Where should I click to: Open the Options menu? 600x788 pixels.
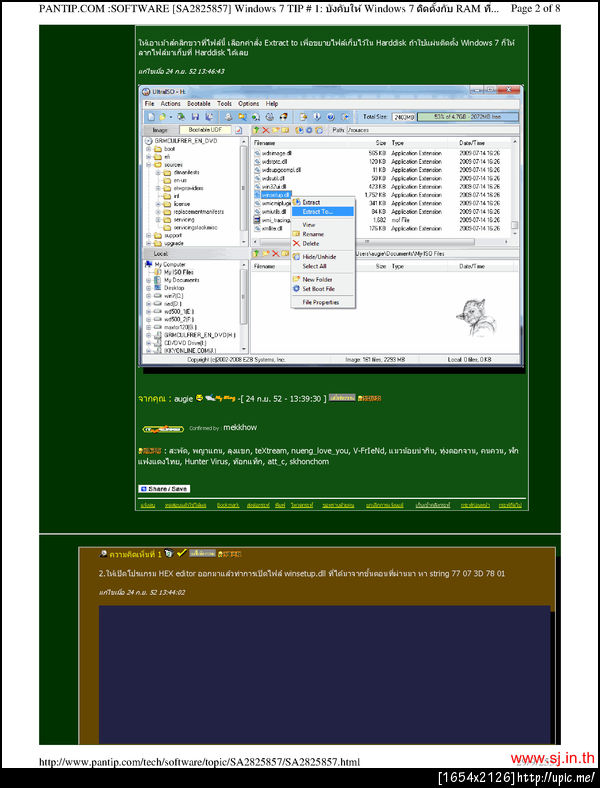click(248, 104)
